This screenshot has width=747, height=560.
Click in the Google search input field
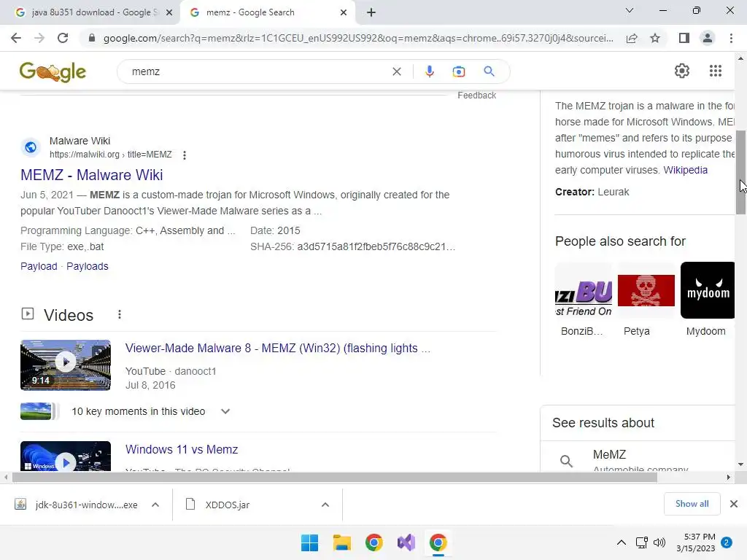click(x=258, y=71)
